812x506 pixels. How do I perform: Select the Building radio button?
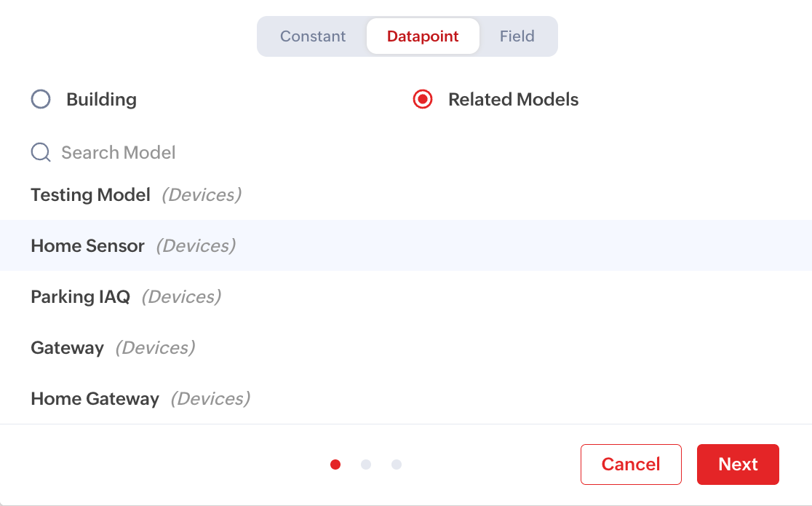coord(41,99)
